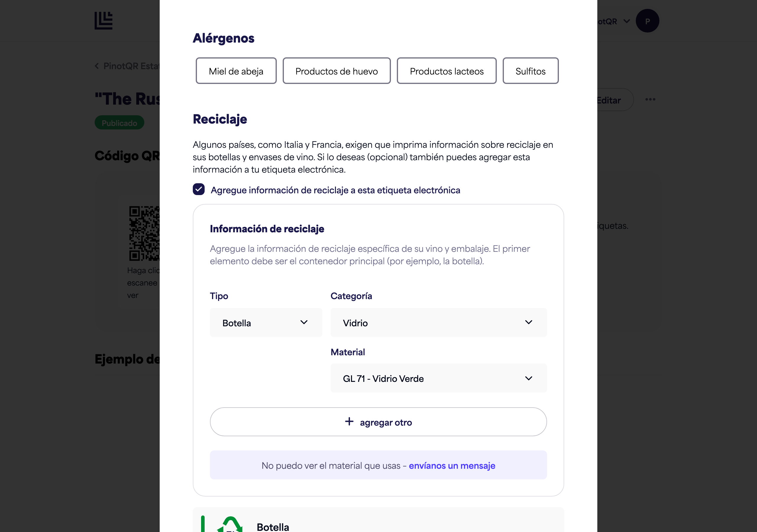This screenshot has height=532, width=757.
Task: Click the plus icon in agregar otro
Action: pos(349,421)
